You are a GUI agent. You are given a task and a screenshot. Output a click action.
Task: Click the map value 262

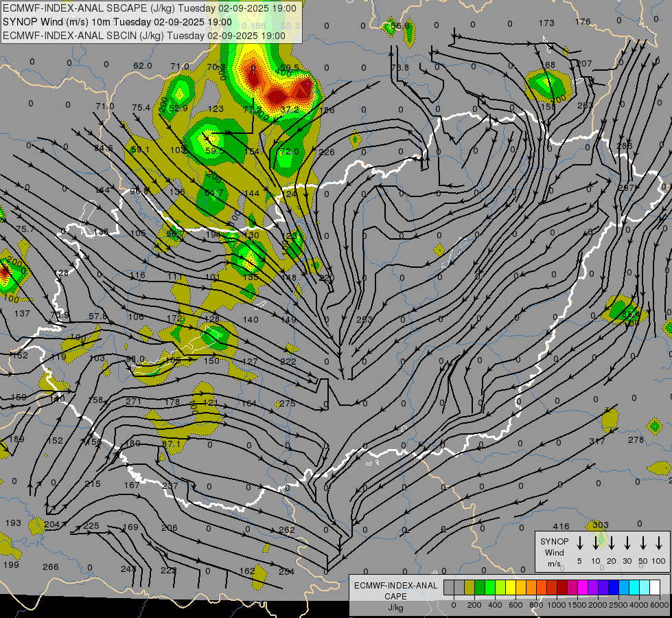click(287, 529)
